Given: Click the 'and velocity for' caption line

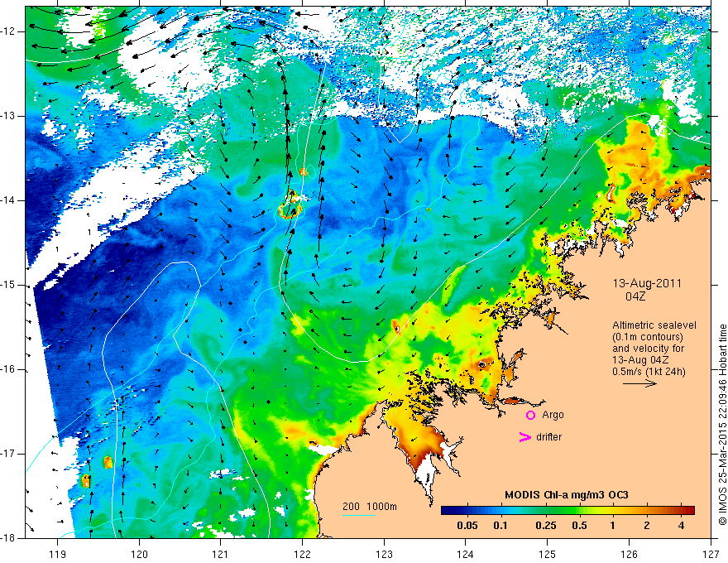Looking at the screenshot, I should [648, 349].
